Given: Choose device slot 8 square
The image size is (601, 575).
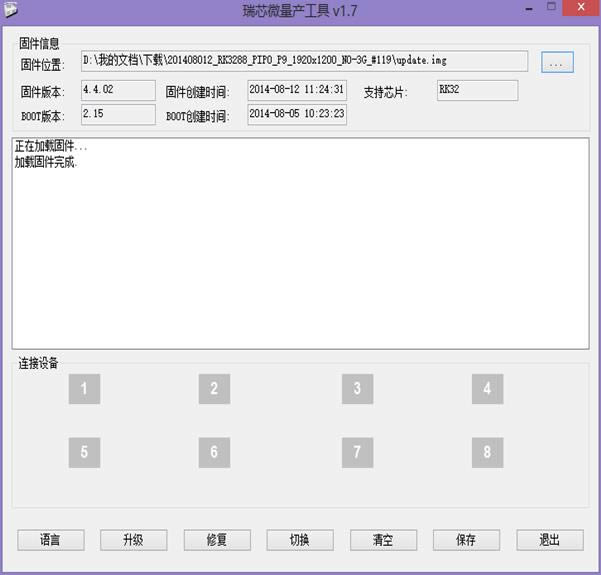Looking at the screenshot, I should 487,452.
